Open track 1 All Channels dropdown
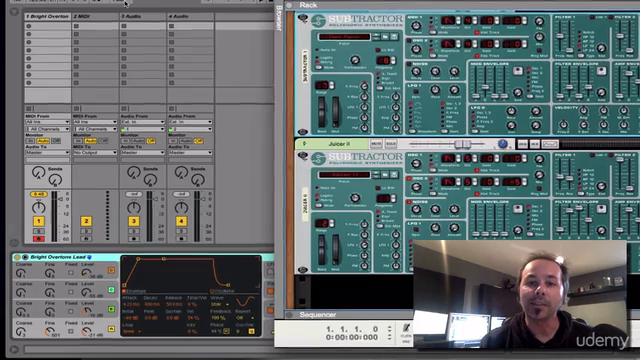 47,129
